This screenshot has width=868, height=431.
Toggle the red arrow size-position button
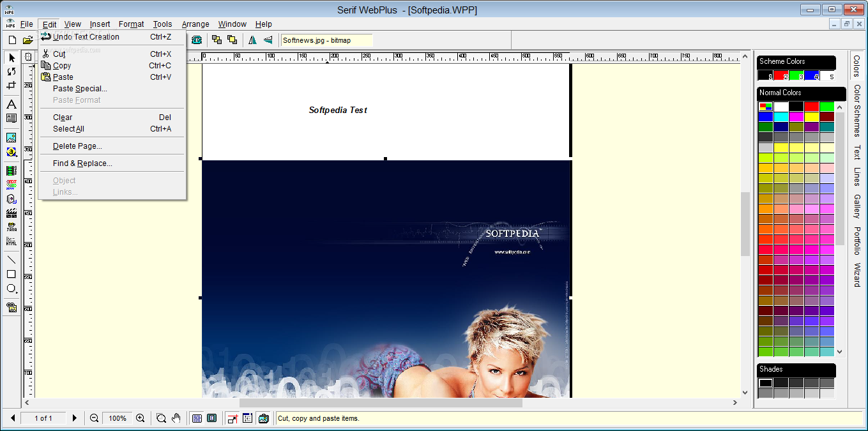[232, 418]
